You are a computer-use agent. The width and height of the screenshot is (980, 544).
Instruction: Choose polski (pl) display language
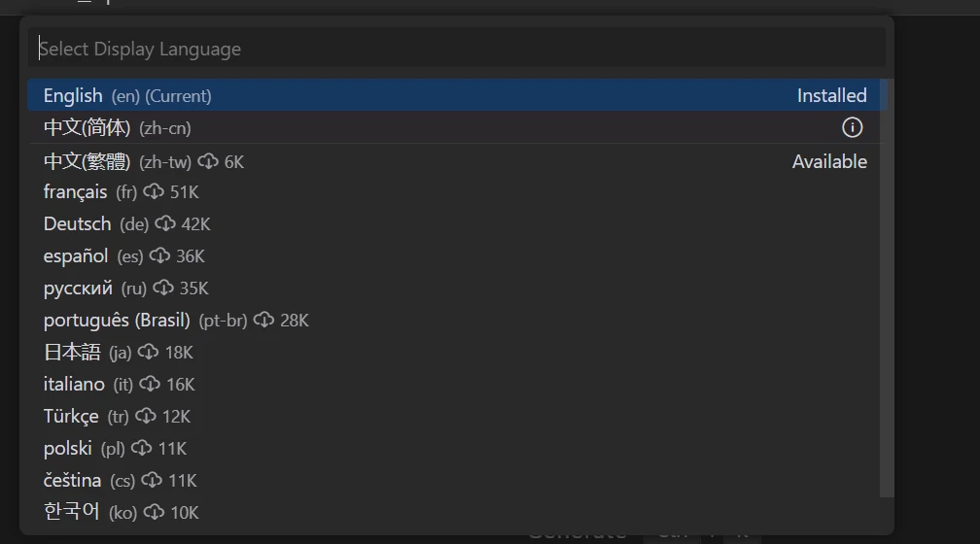pyautogui.click(x=457, y=449)
